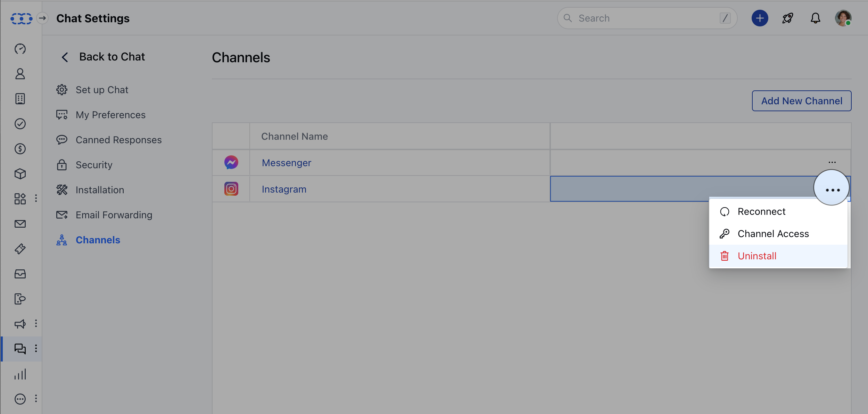Open the Messenger row three-dot menu

[x=832, y=162]
